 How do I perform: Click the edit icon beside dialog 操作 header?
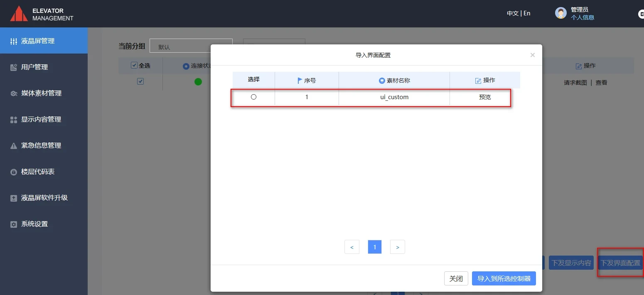pyautogui.click(x=478, y=80)
